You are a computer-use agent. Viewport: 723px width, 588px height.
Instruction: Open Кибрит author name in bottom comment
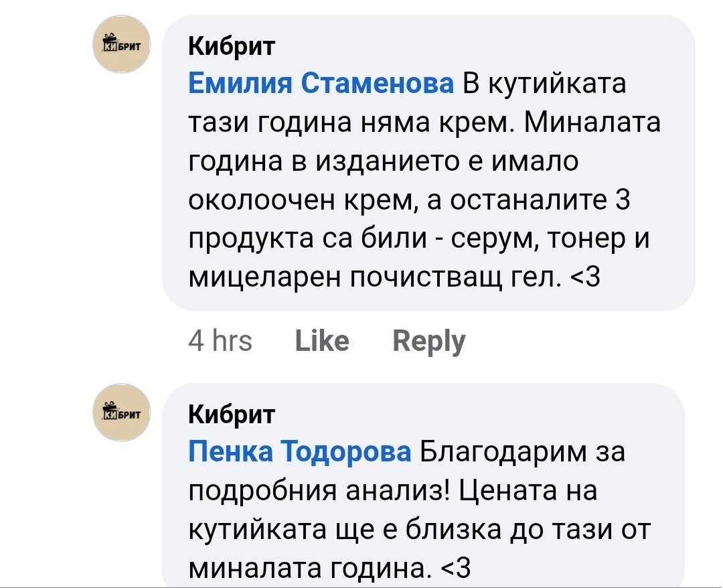(x=231, y=415)
